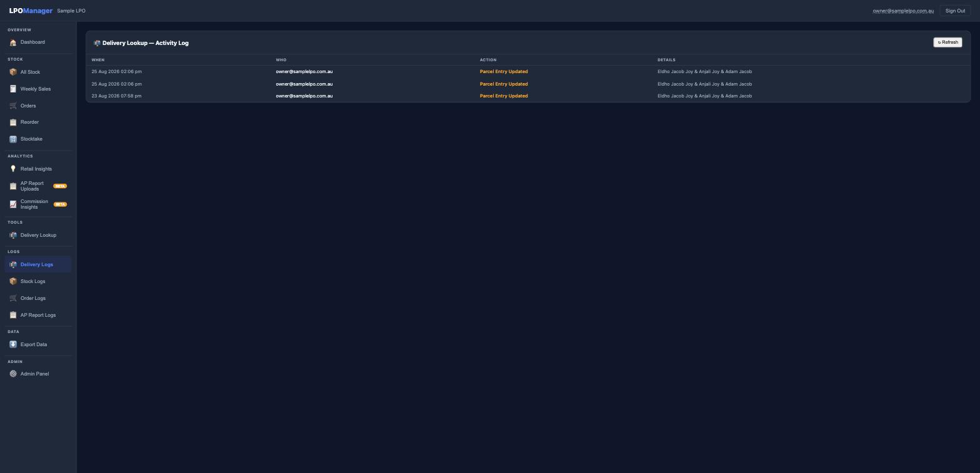
Task: Click the details text in the 23 Aug row
Action: tap(704, 96)
